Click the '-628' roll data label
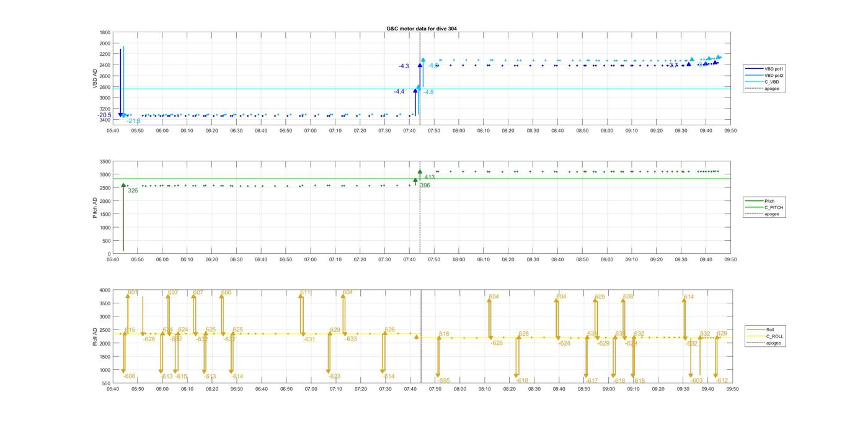The height and width of the screenshot is (430, 868). (x=149, y=339)
